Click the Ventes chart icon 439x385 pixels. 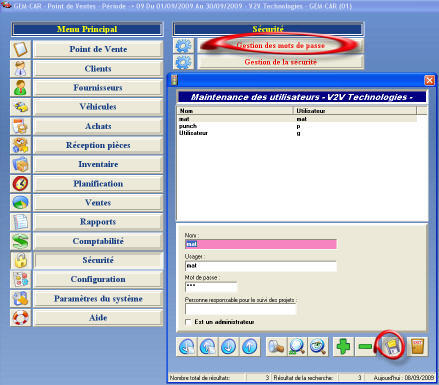point(20,203)
